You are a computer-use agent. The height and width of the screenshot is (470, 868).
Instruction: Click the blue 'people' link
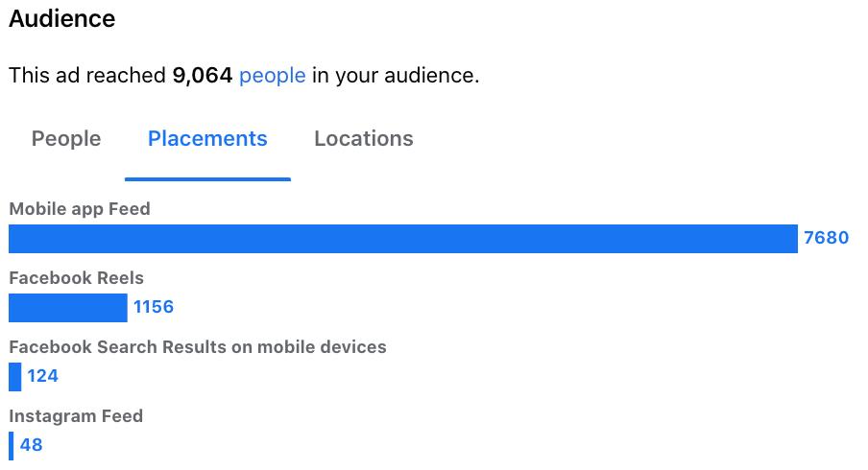273,76
